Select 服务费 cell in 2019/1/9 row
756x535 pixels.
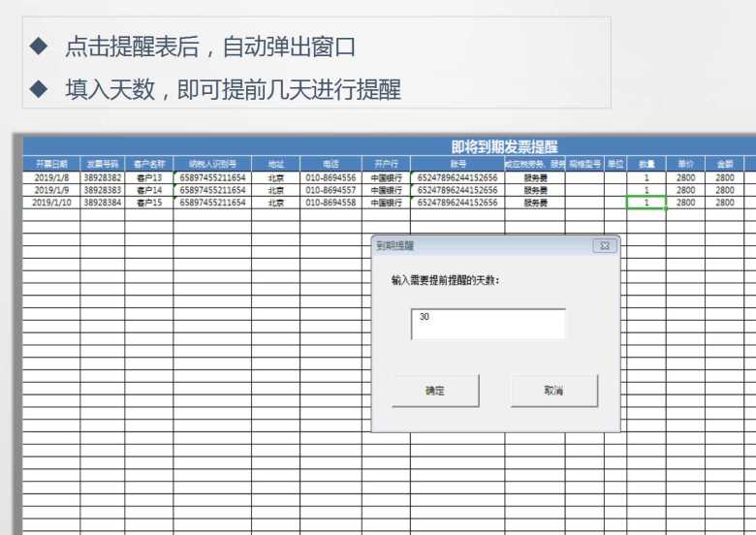[x=535, y=190]
